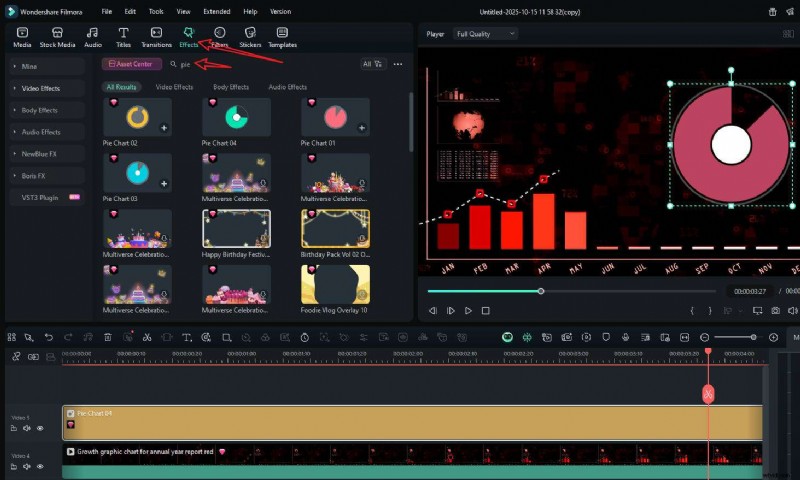
Task: Open the adjust sliders tool icon
Action: point(363,337)
